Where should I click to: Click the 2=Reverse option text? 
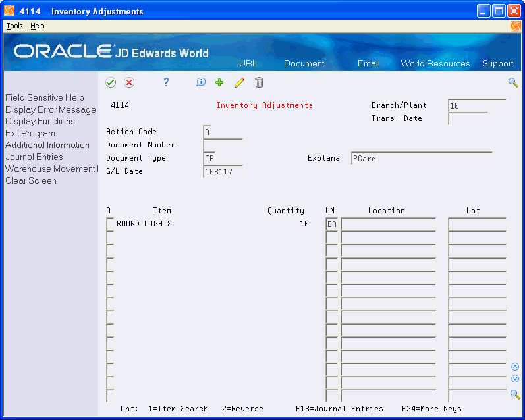tap(242, 409)
